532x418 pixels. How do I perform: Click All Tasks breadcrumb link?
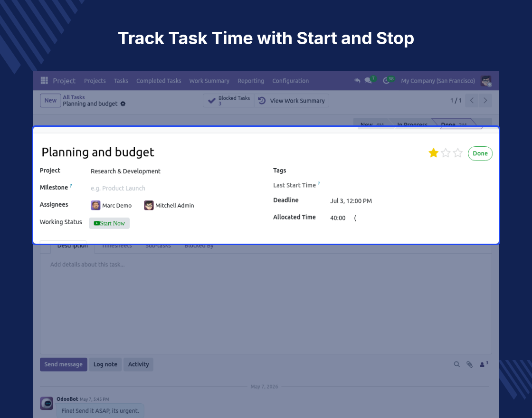(74, 97)
